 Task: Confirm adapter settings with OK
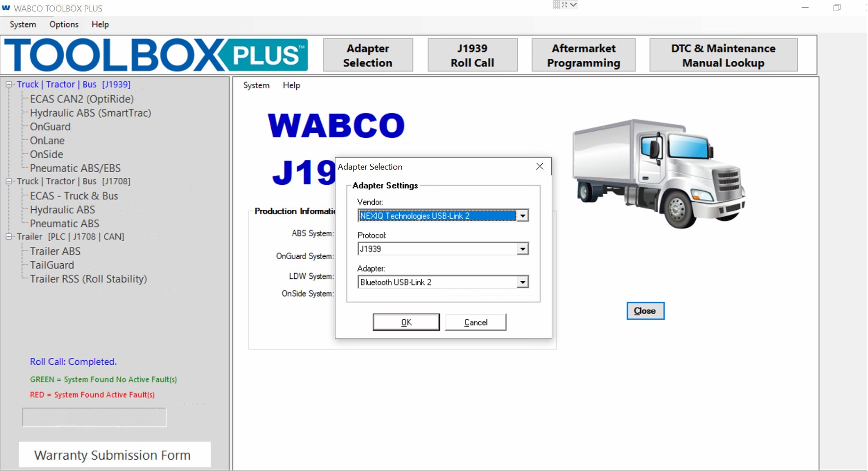pos(406,322)
